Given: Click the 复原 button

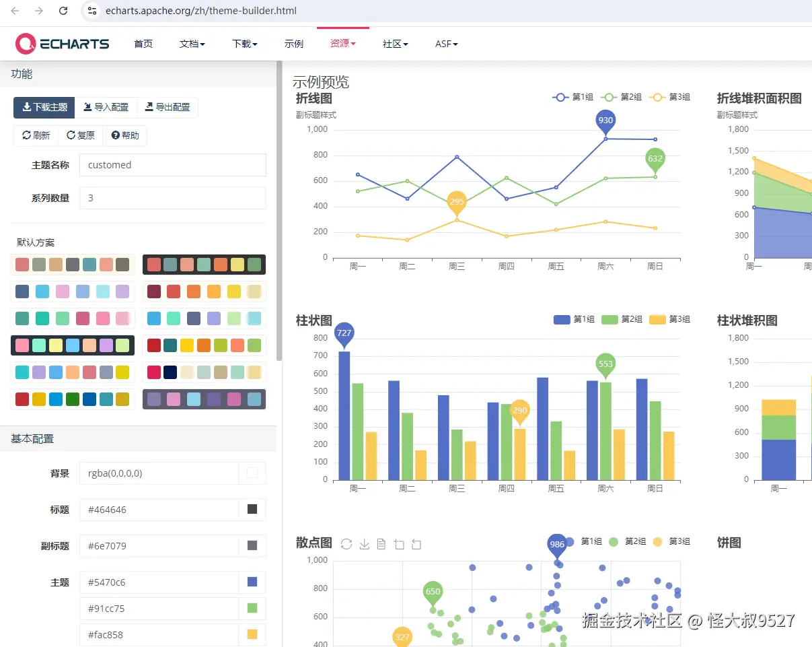Looking at the screenshot, I should (x=81, y=135).
